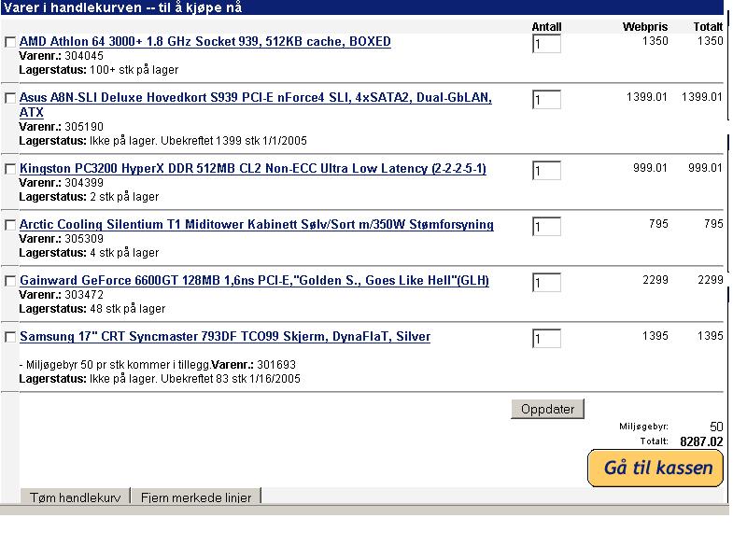Click stock status Ubekreftet 1399 stk 1/1/2005
Screen dimensions: 747x560
coord(234,141)
